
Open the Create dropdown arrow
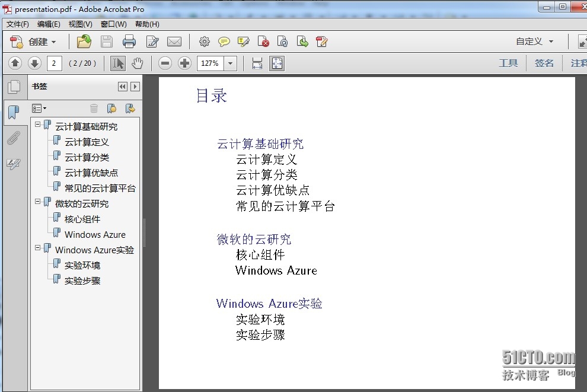coord(53,42)
